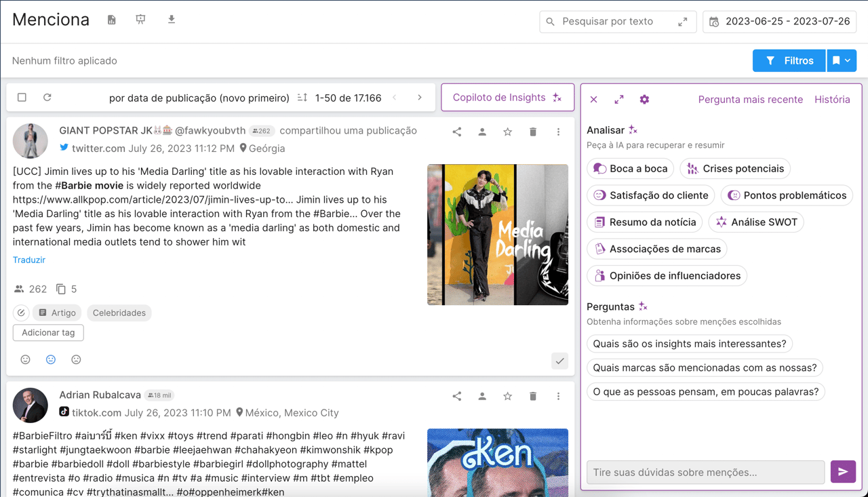
Task: Open the date range picker
Action: (x=780, y=22)
